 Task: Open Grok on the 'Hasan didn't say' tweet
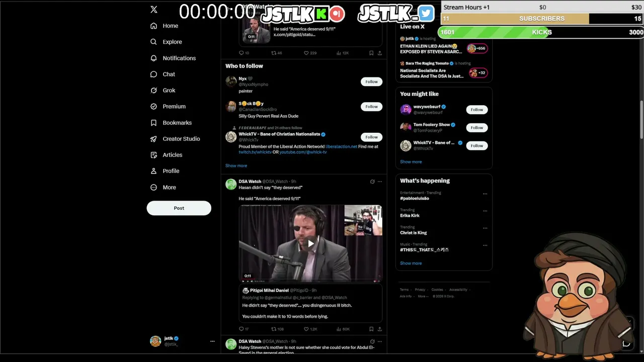[x=372, y=182]
